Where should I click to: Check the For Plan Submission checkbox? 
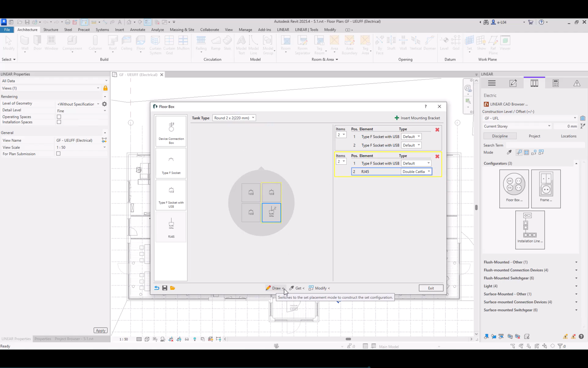[58, 154]
